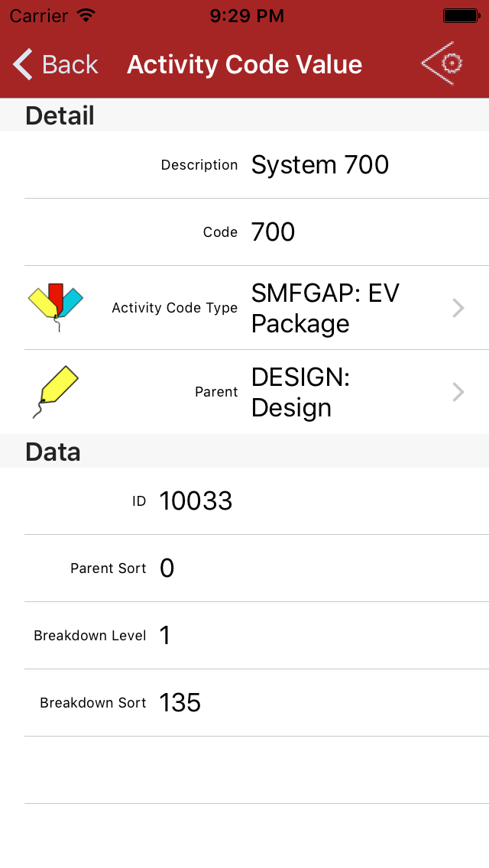Tap the yellow tag Parent icon
489x868 pixels.
pos(55,391)
